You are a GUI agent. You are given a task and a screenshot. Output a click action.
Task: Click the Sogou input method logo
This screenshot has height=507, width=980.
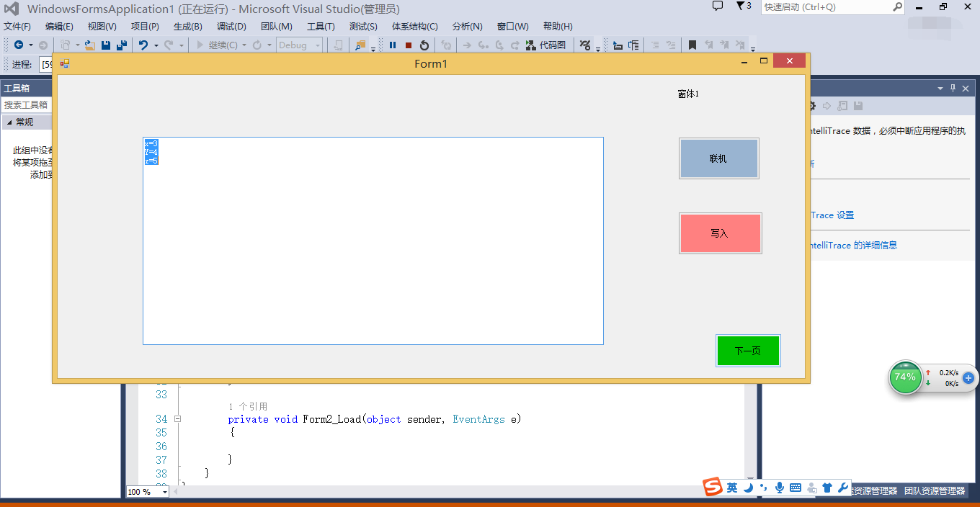click(x=713, y=487)
